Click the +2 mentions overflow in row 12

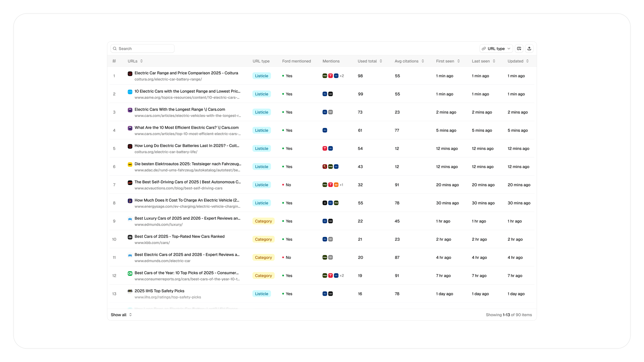342,276
